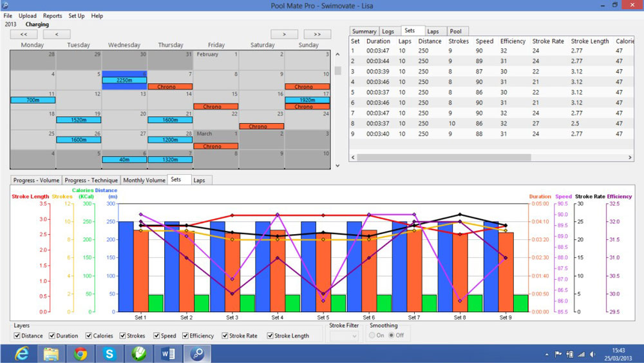Show hidden tray icons arrow

(x=547, y=355)
